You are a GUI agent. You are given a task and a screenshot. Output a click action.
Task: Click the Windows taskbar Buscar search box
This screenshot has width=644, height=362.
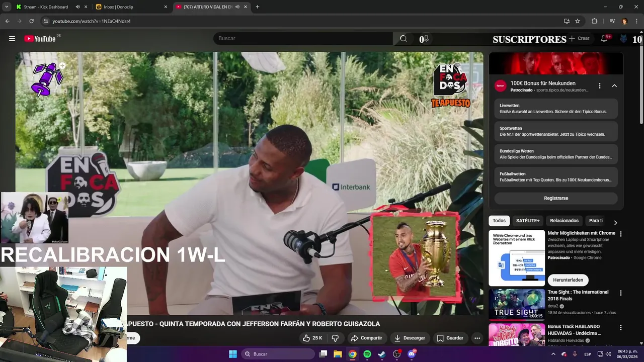pos(278,354)
